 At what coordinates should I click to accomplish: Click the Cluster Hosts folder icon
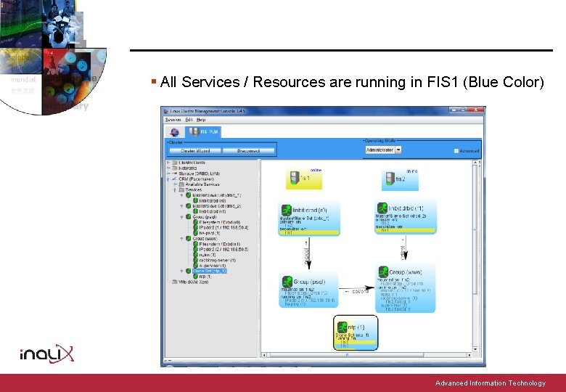pos(175,163)
